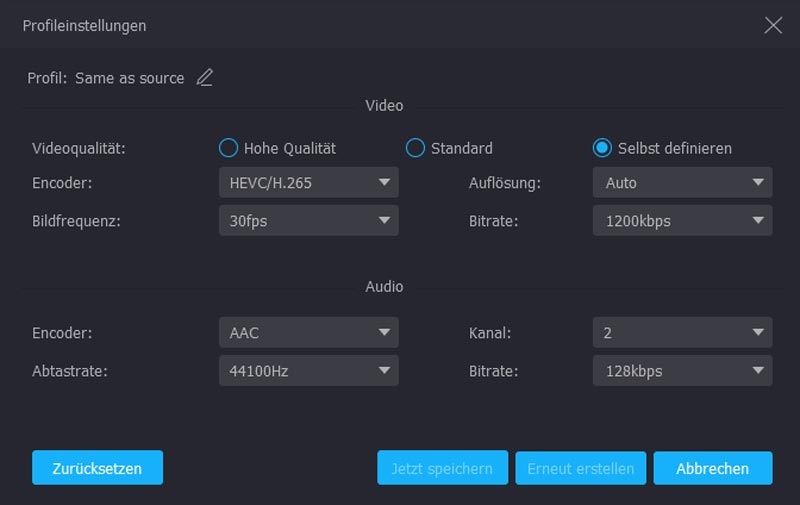The image size is (800, 505).
Task: Click the Erneut erstellen button
Action: 580,468
